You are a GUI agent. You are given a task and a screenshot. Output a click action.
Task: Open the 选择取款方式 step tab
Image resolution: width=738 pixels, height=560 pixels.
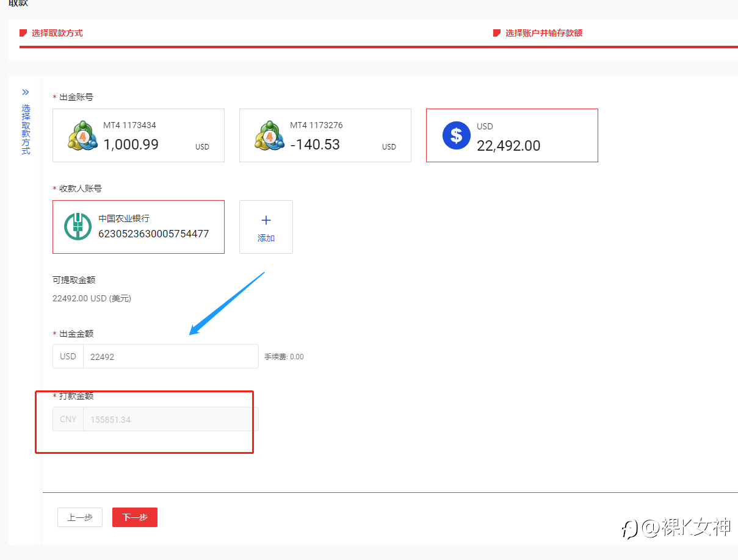point(57,33)
